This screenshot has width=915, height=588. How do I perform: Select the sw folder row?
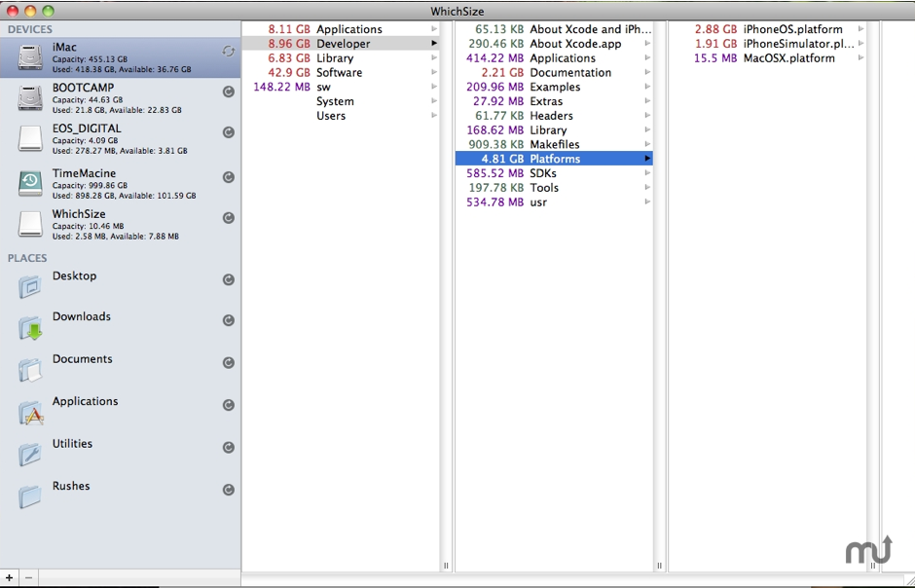(341, 87)
